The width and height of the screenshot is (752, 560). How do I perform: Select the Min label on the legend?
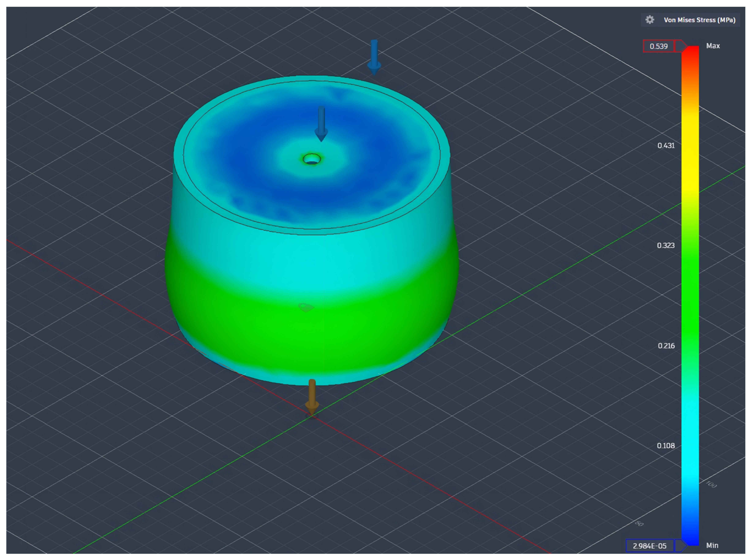pos(712,545)
